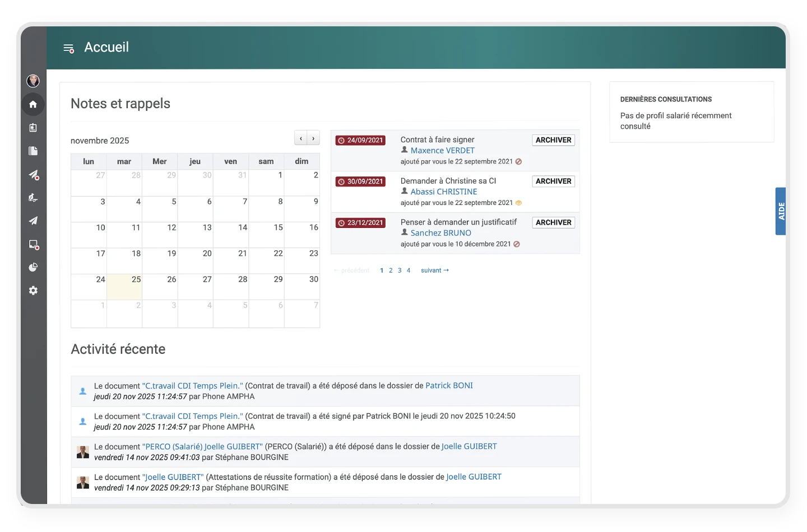Click the paper plane icon with red dot
The width and height of the screenshot is (807, 532).
point(34,175)
